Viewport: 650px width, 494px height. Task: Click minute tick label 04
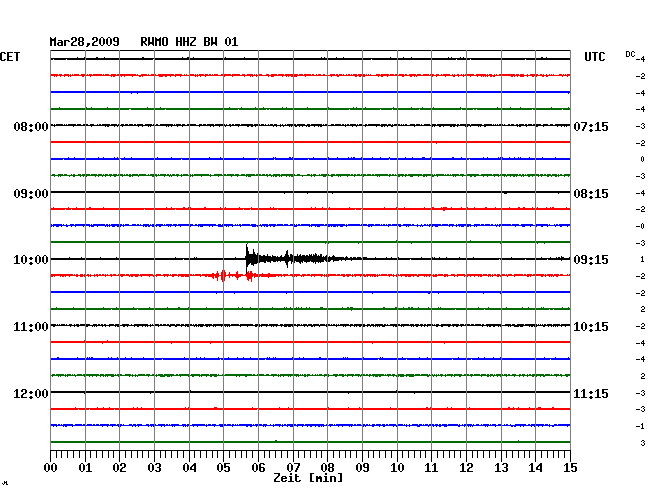click(x=189, y=468)
